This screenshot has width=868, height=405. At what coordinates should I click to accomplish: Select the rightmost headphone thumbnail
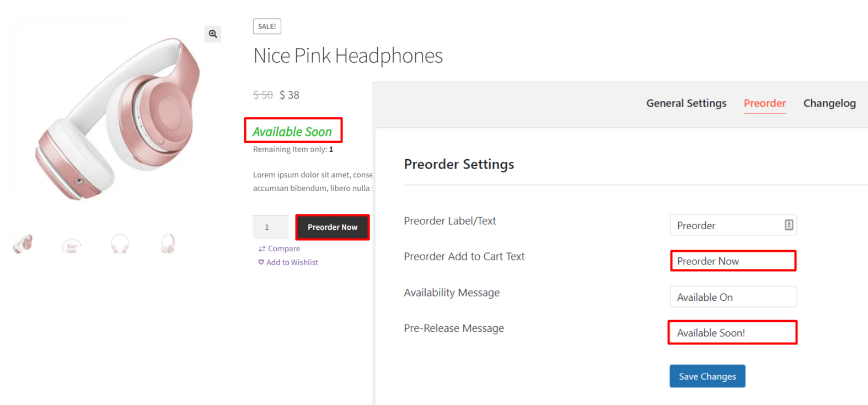168,242
